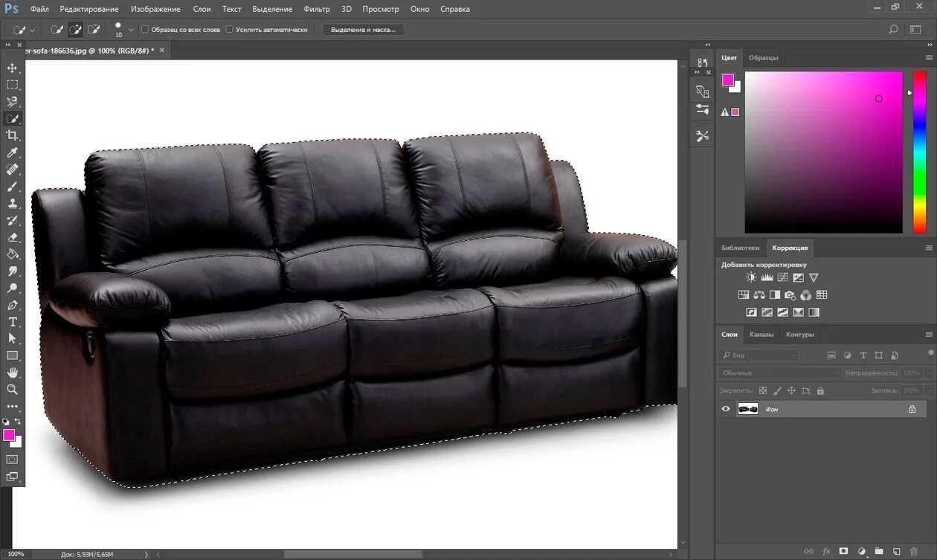Search Photoshop with the magnifier icon
The image size is (937, 560).
[894, 30]
